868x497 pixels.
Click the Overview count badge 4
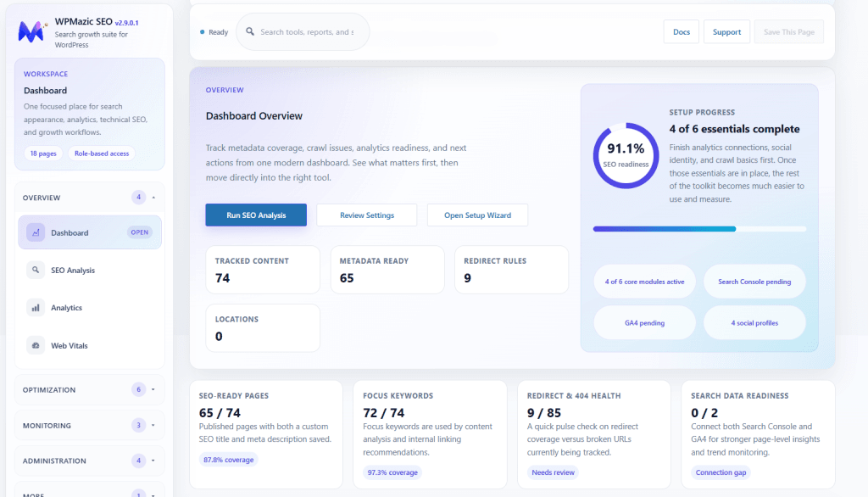click(x=138, y=198)
